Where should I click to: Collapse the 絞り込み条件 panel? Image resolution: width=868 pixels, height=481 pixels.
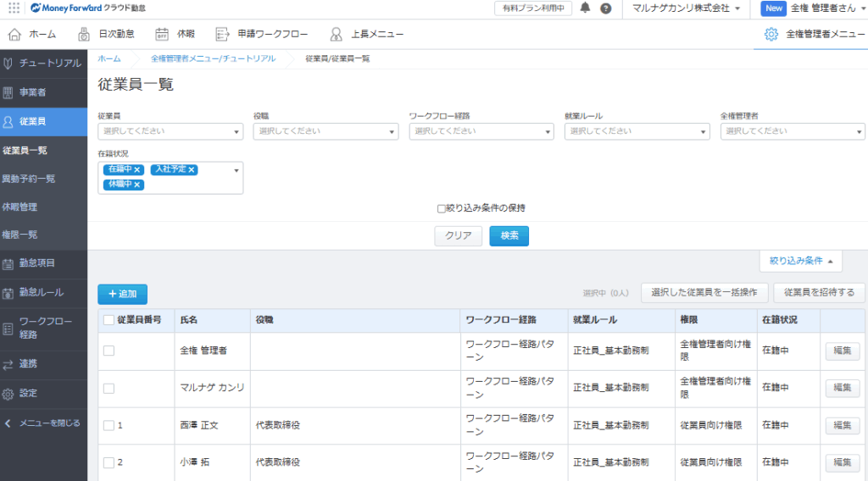tap(800, 261)
